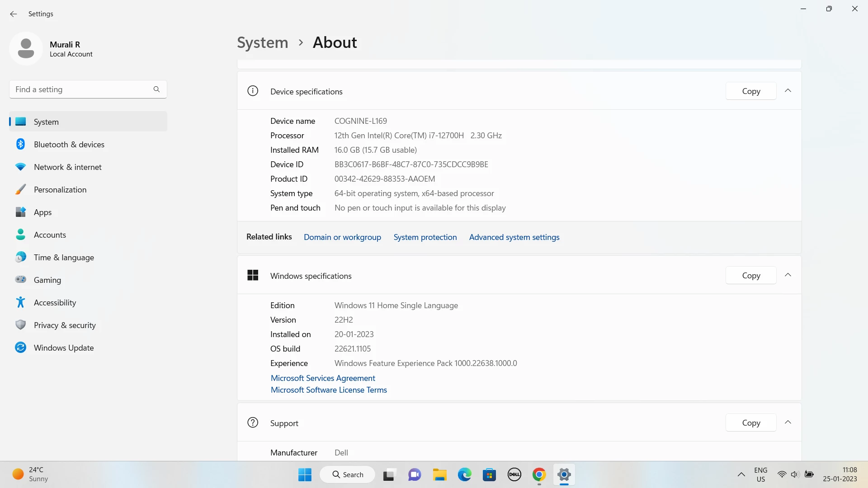Screen dimensions: 868x488
Task: Open Advanced system settings link
Action: pos(514,237)
